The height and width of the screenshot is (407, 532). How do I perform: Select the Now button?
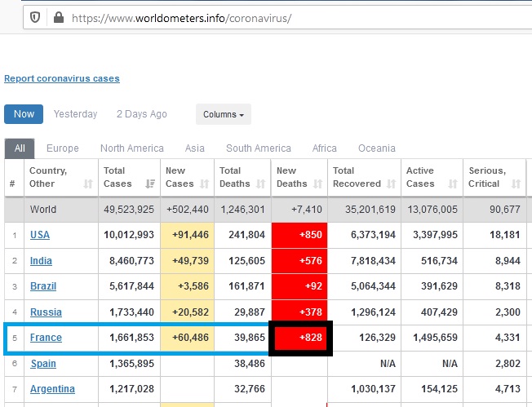(24, 114)
